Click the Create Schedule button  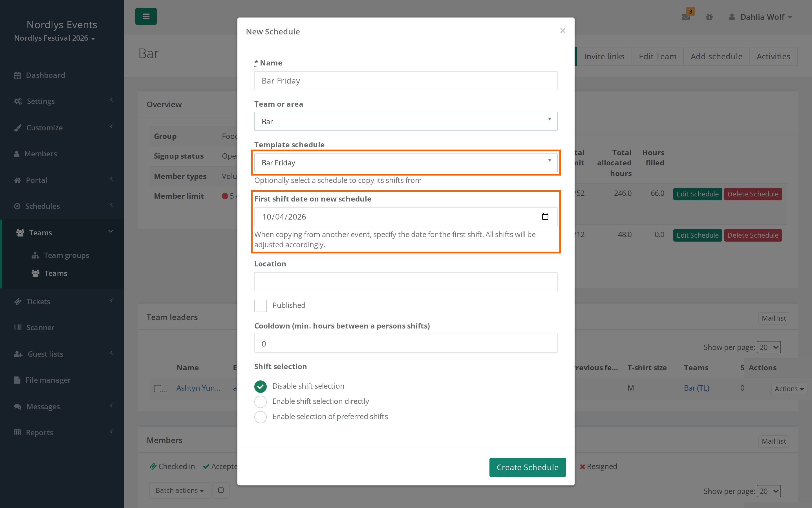point(528,467)
